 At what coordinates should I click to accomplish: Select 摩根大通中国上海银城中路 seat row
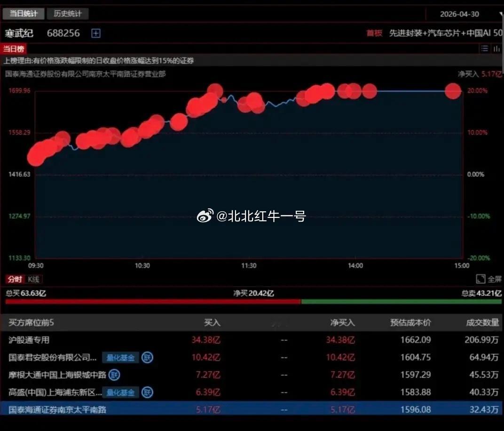click(252, 375)
